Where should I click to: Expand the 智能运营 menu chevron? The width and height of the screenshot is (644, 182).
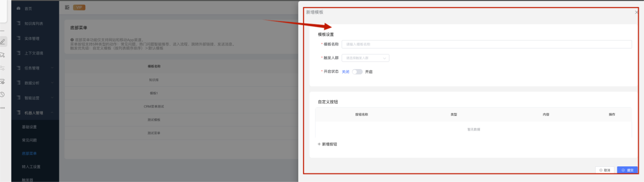pyautogui.click(x=52, y=97)
